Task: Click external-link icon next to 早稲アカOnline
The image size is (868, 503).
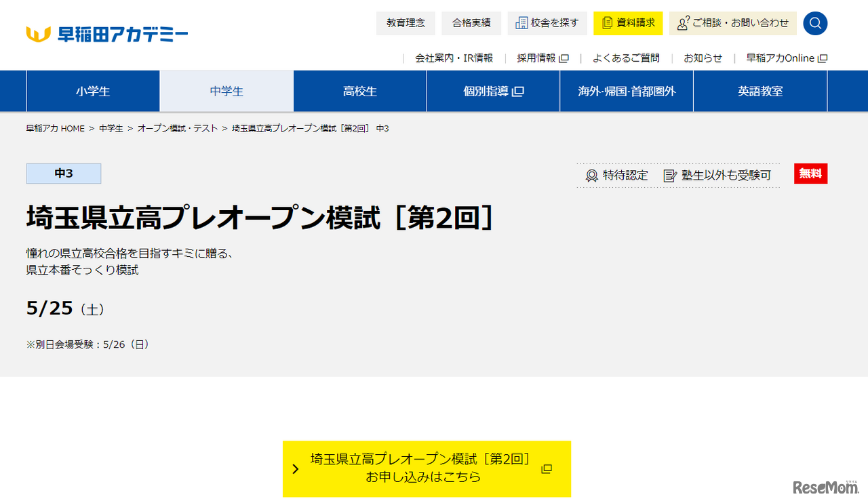Action: (823, 58)
